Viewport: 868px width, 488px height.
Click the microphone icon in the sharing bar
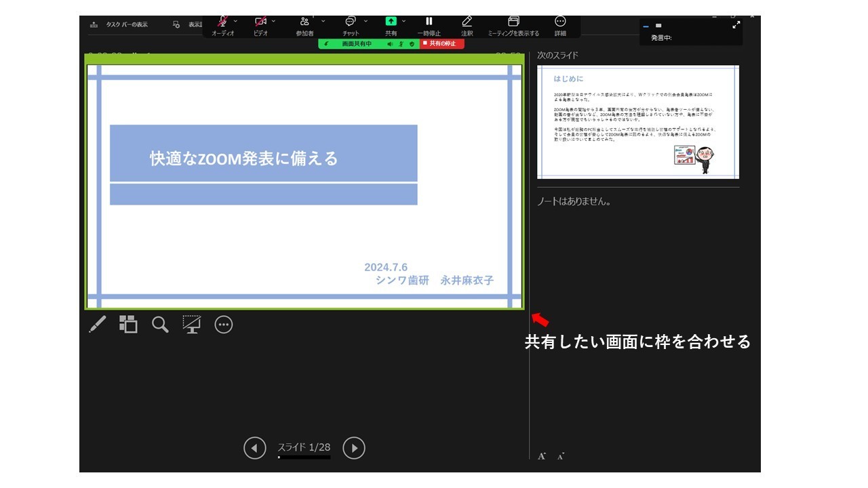click(401, 43)
